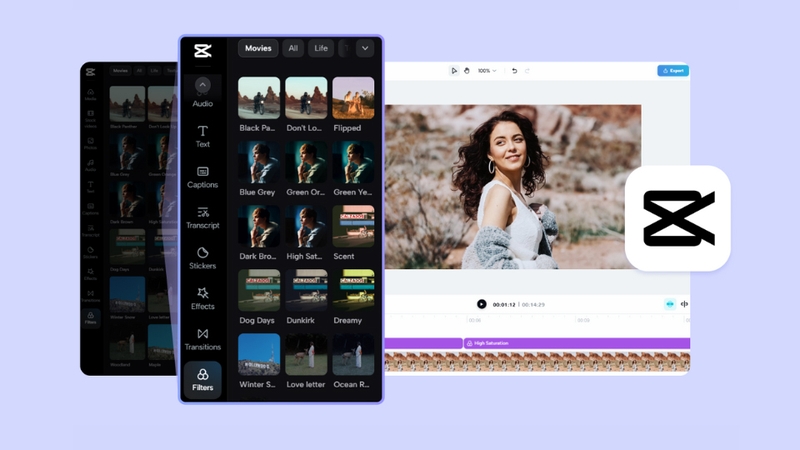This screenshot has height=450, width=800.
Task: Play the video preview
Action: 482,304
